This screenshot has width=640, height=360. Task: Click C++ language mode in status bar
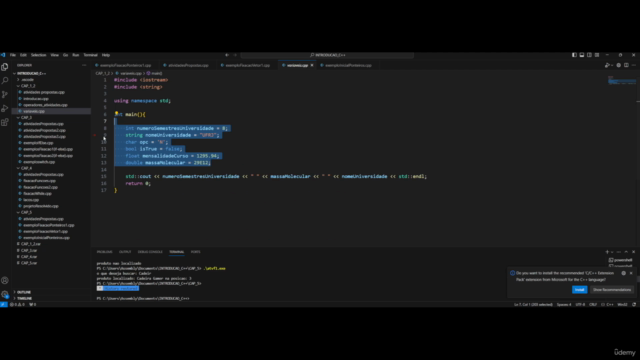coord(610,304)
